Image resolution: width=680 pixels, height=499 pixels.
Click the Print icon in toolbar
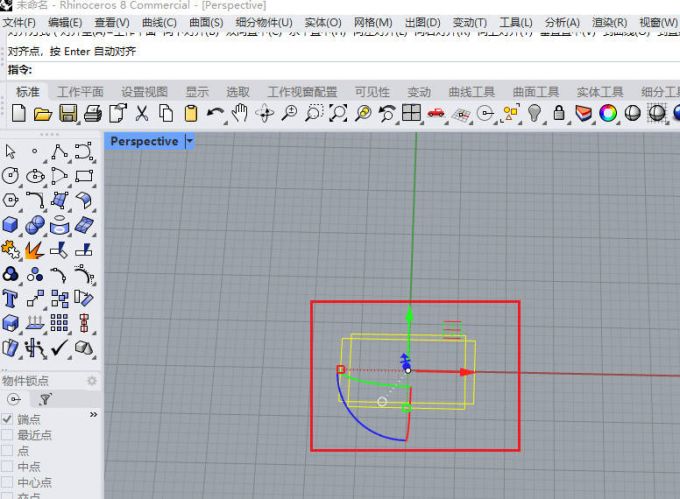tap(93, 114)
